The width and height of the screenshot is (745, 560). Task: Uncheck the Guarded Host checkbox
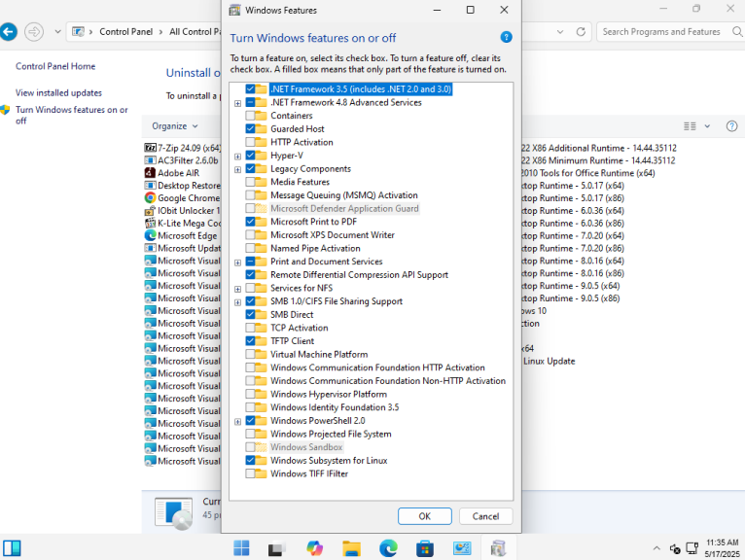click(250, 128)
